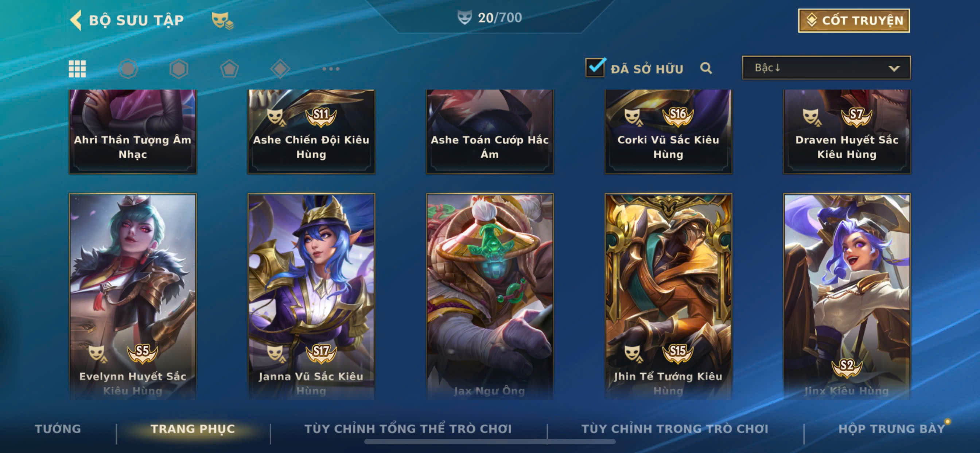Select the grid all-skins filter icon
Viewport: 980px width, 453px height.
point(77,69)
